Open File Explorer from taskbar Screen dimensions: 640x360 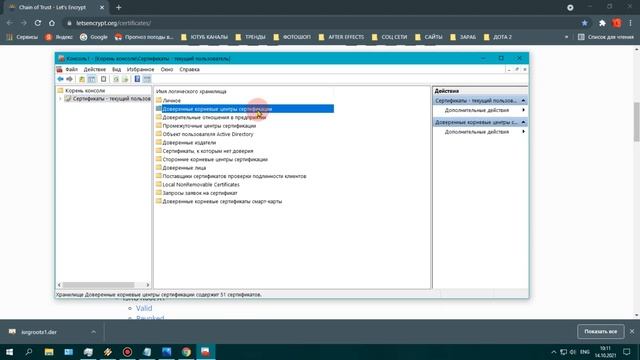pos(49,352)
